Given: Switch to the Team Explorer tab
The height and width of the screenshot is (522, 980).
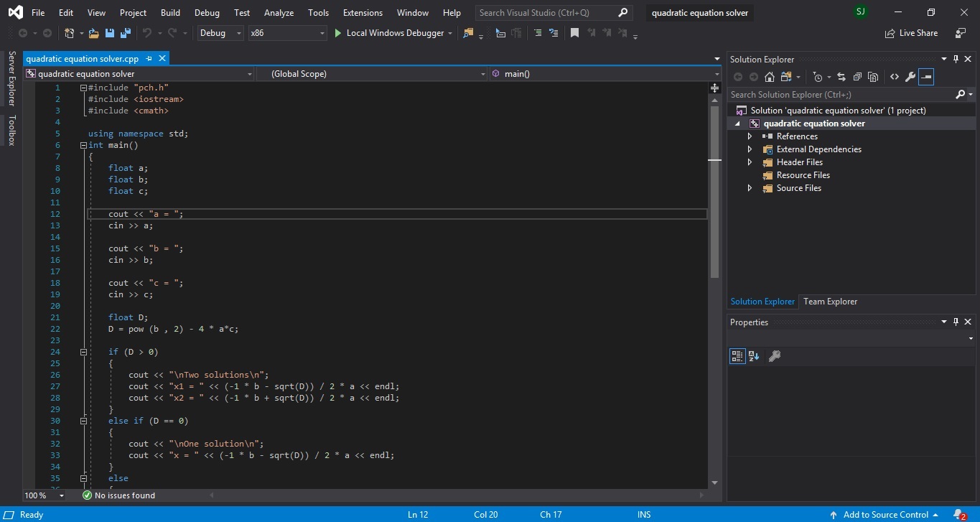Looking at the screenshot, I should click(830, 302).
